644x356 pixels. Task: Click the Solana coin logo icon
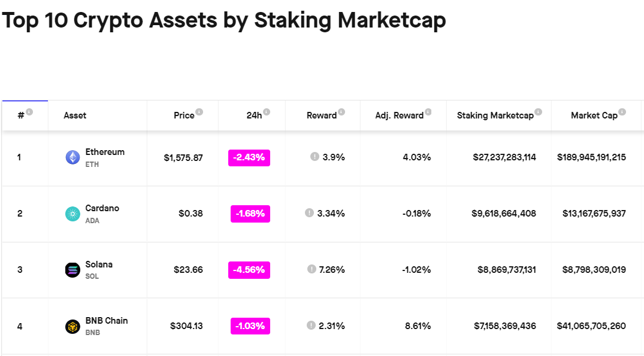tap(72, 270)
